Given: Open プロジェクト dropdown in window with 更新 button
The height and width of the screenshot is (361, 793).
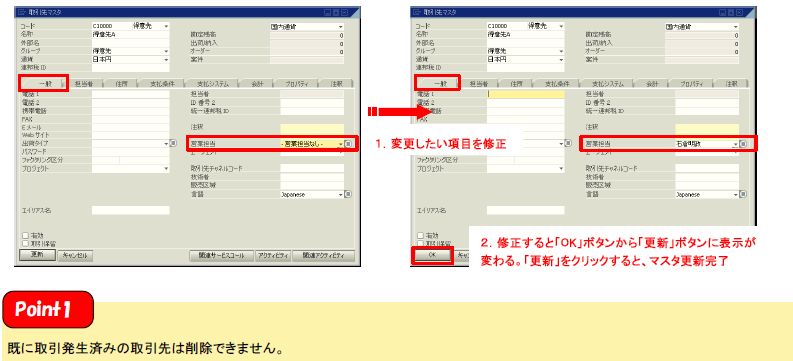Looking at the screenshot, I should pos(166,168).
